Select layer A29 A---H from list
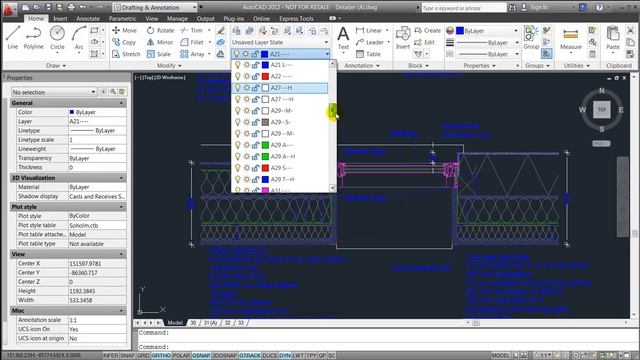Image resolution: width=640 pixels, height=360 pixels. [x=280, y=156]
